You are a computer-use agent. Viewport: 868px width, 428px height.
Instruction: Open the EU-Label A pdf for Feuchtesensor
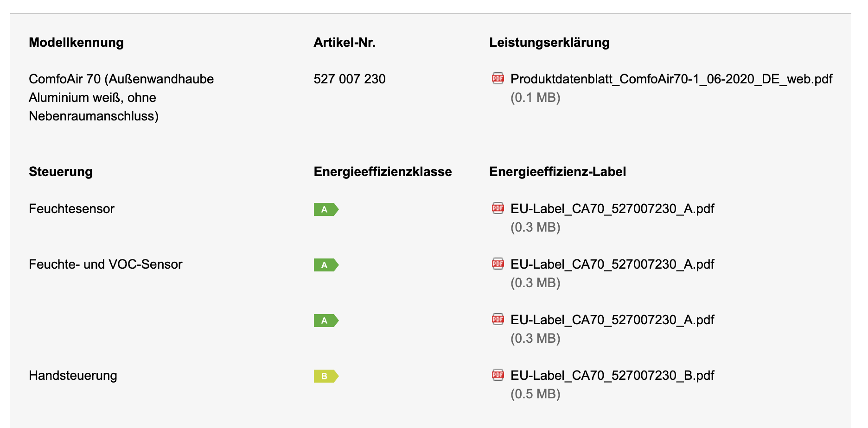[x=612, y=209]
